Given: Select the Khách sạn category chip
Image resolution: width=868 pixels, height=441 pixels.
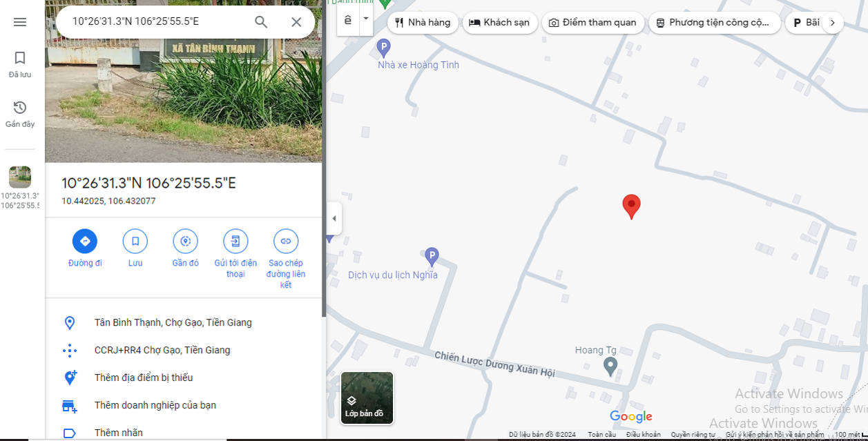Looking at the screenshot, I should tap(499, 23).
